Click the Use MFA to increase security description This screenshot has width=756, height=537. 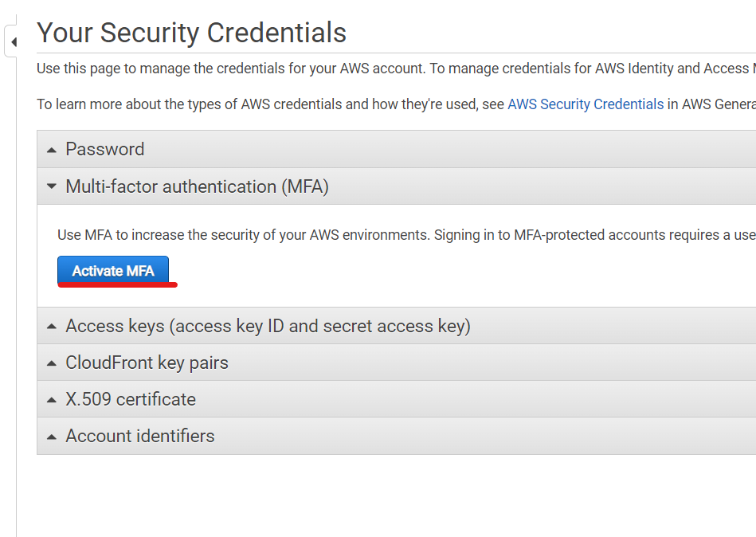[x=406, y=235]
